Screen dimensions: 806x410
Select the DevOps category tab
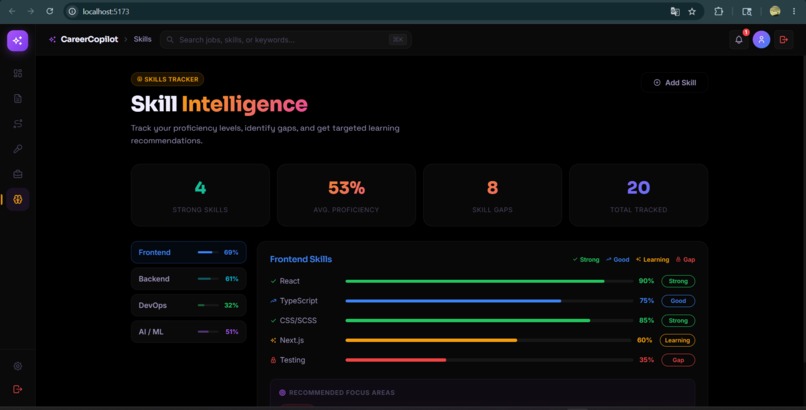tap(189, 305)
